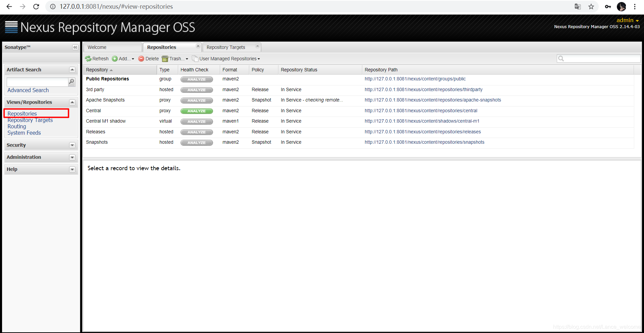The image size is (644, 333).
Task: Open the shadows/central-m1 path link
Action: pos(422,121)
